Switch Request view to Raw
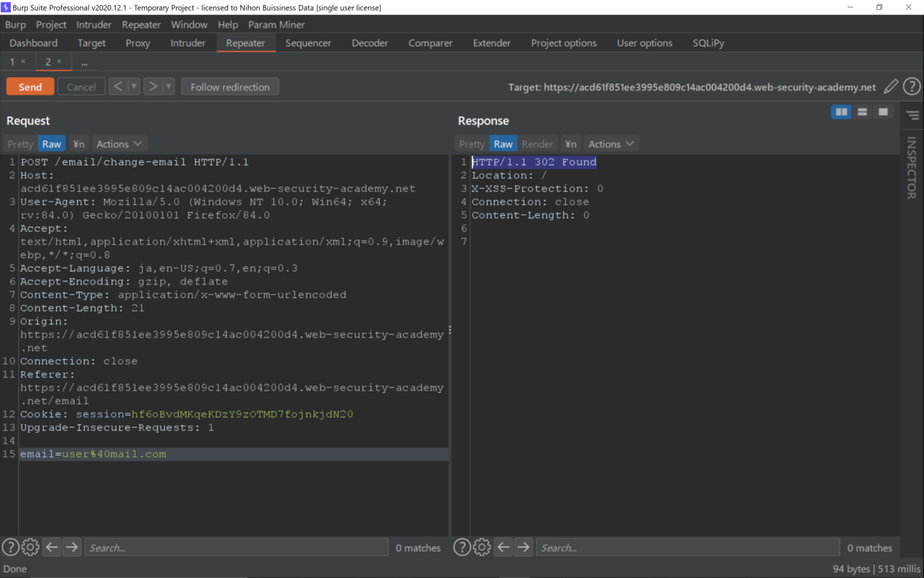The width and height of the screenshot is (924, 578). click(x=52, y=144)
